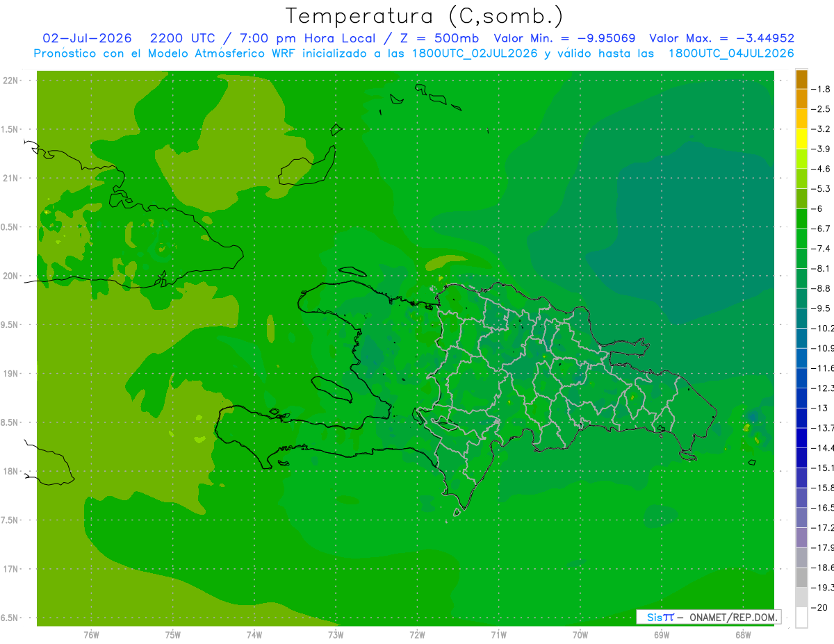Pick the green swatch between -6.7 and -7.4
834x644 pixels.
click(x=801, y=238)
